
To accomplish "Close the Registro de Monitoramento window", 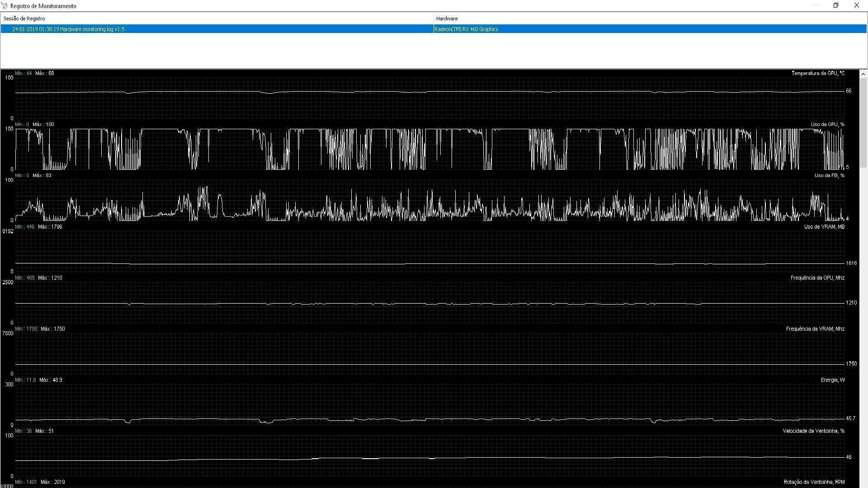I will [x=857, y=5].
